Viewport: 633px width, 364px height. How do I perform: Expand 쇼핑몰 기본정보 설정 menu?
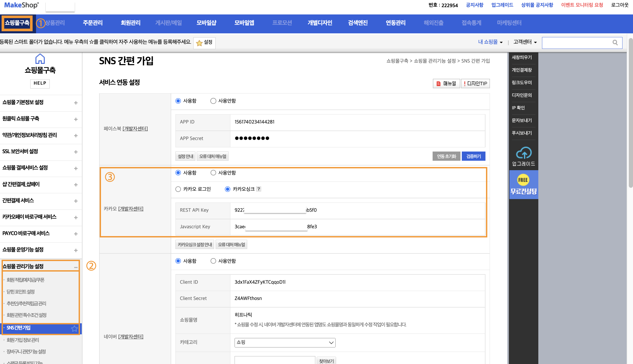pyautogui.click(x=76, y=103)
